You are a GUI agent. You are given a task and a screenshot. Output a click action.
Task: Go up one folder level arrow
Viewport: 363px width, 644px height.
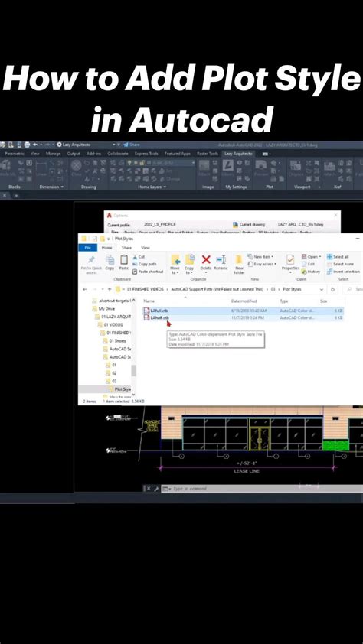point(110,289)
